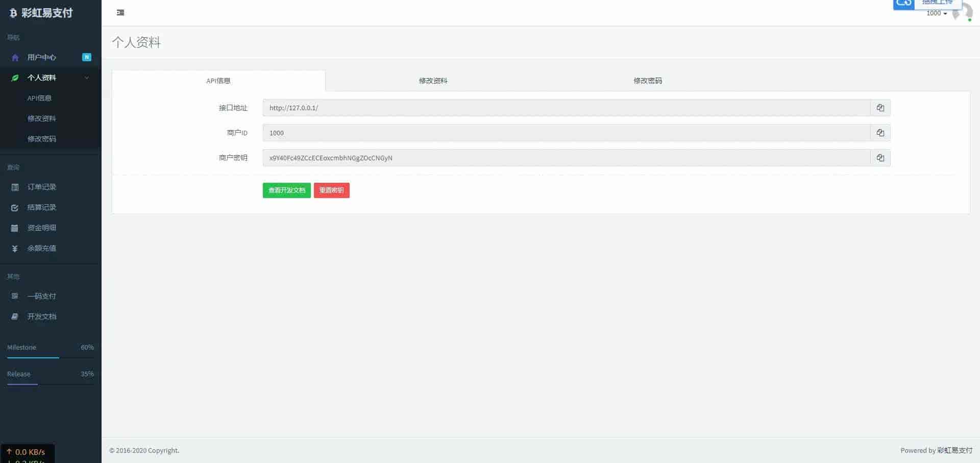The image size is (980, 463).
Task: Collapse the 个人资料 sidebar submenu chevron
Action: 87,78
